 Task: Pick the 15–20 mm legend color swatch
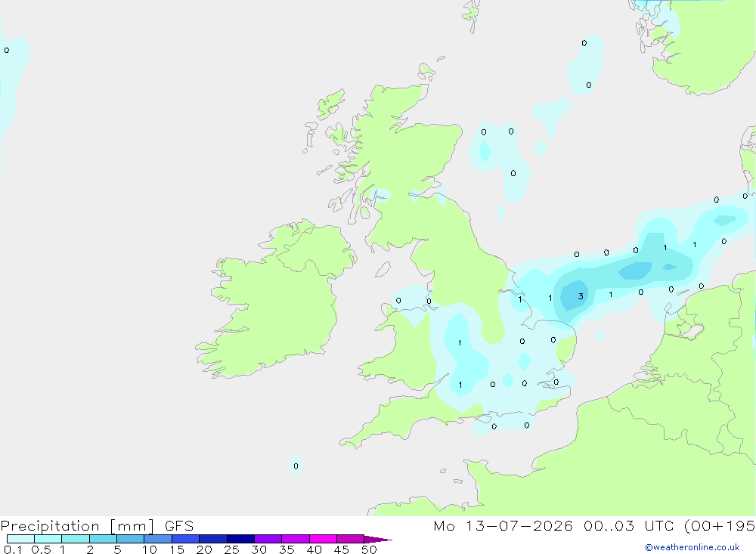[186, 539]
